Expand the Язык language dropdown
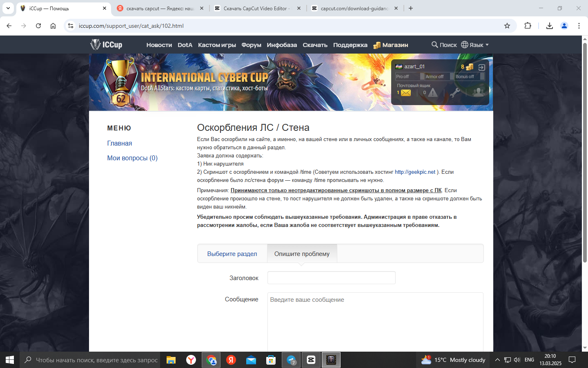Screen dimensions: 588x368 [475, 45]
